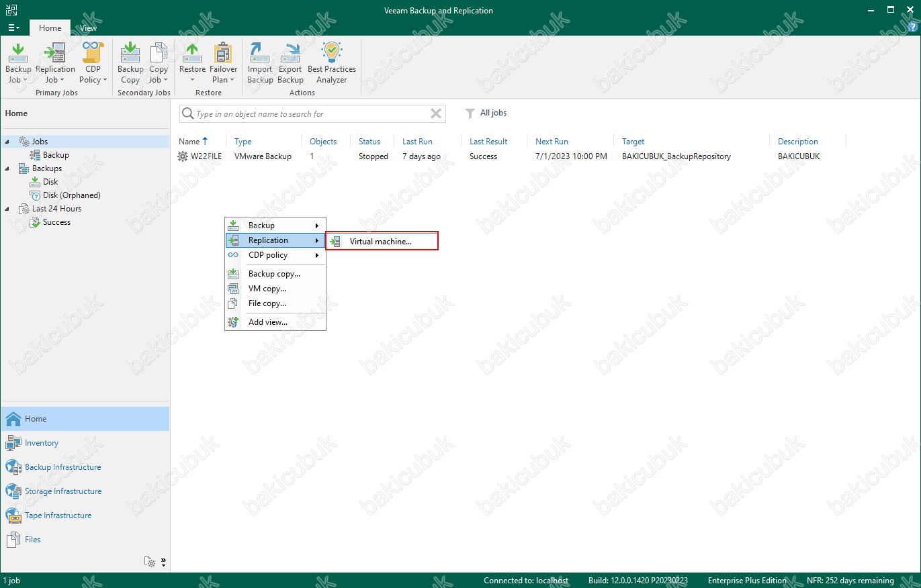
Task: Click the help question mark icon
Action: pyautogui.click(x=912, y=28)
